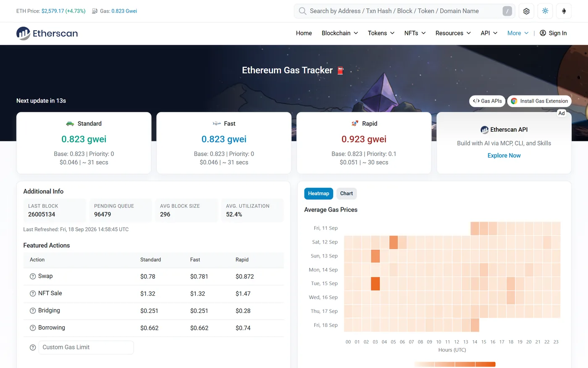Select the Fast gas price card
Viewport: 588px width, 368px height.
coord(224,143)
